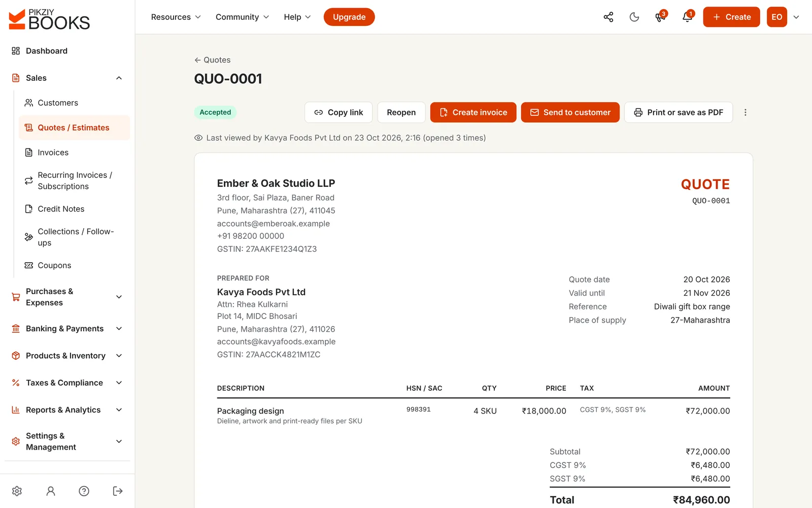This screenshot has width=812, height=508.
Task: Open the Community dropdown menu
Action: pyautogui.click(x=242, y=17)
